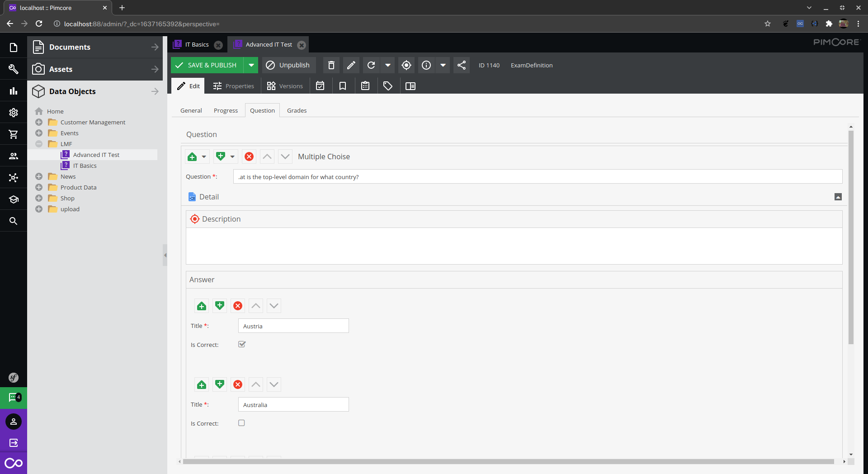
Task: Open the clipboard tasks tab icon
Action: pos(365,86)
